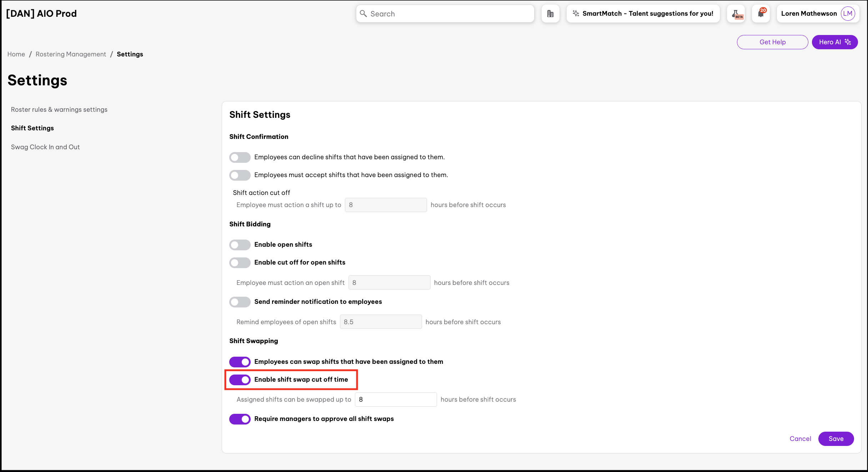Click the Cancel link

[x=800, y=438]
